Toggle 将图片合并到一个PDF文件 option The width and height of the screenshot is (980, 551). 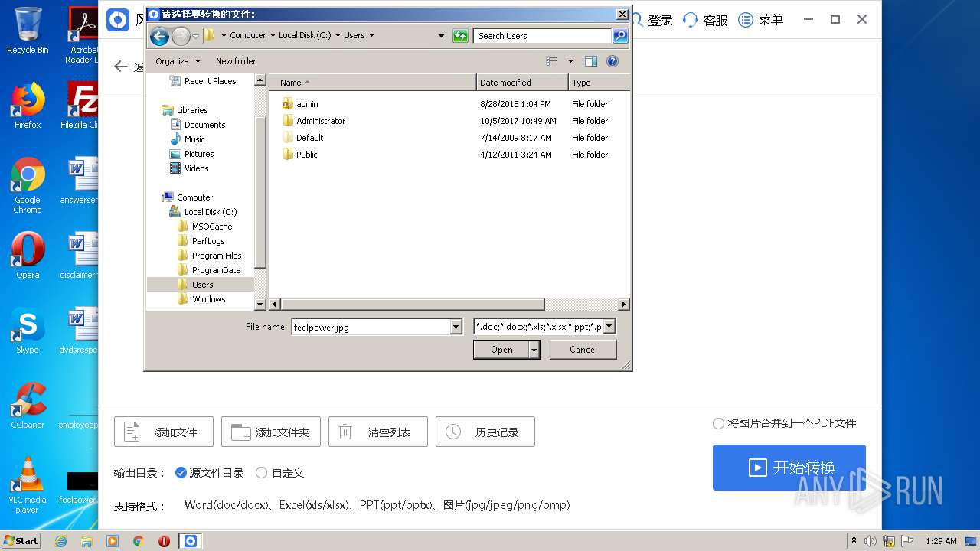(718, 423)
